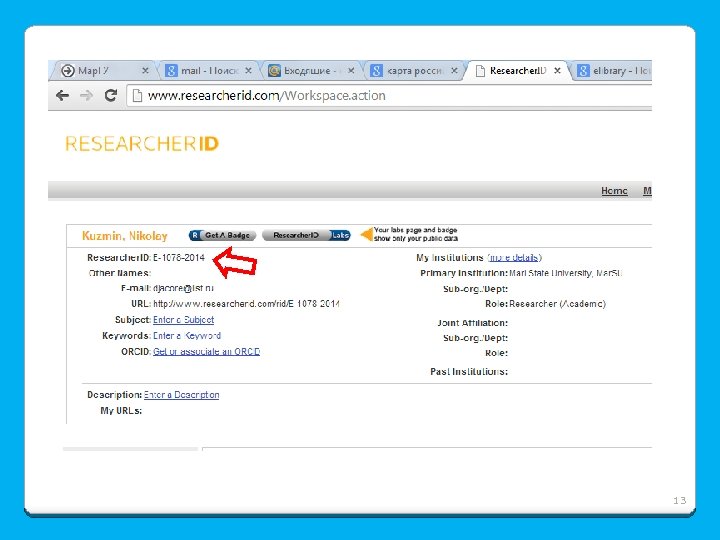Open the Home menu link

click(x=614, y=191)
